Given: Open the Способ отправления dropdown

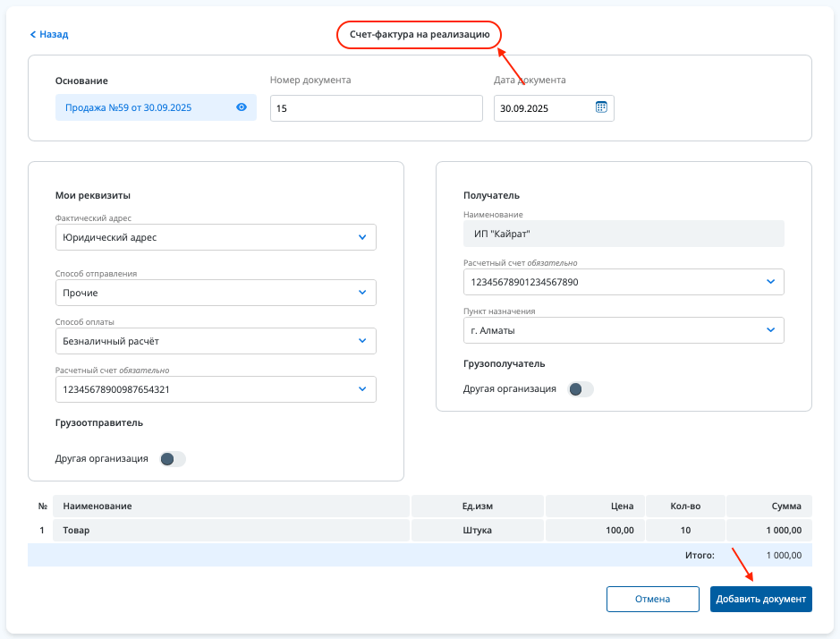Looking at the screenshot, I should [361, 293].
